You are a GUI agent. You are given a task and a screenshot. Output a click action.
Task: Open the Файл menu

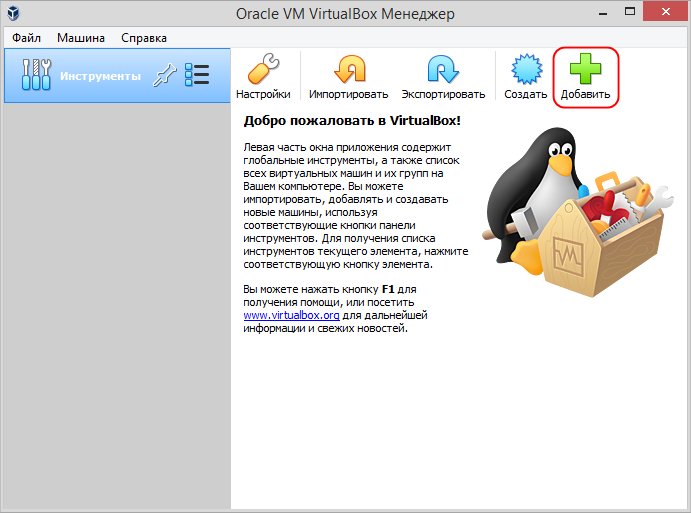point(26,38)
